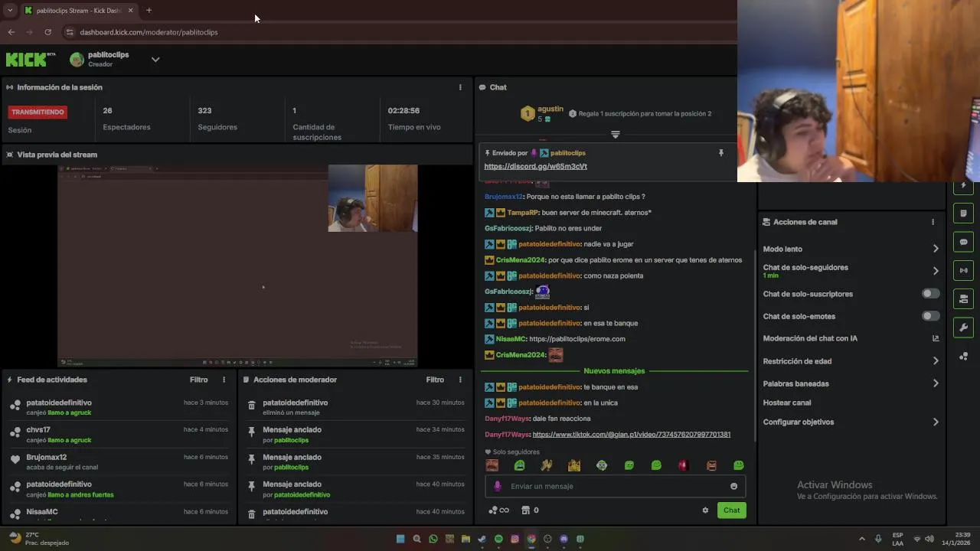Select the dark red emote
The image size is (980, 551).
(x=684, y=465)
